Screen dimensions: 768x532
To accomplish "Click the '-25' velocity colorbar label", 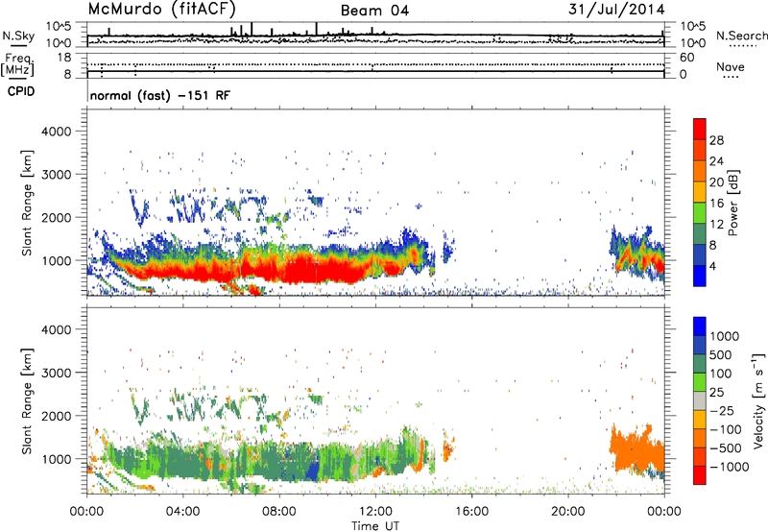I will (721, 411).
